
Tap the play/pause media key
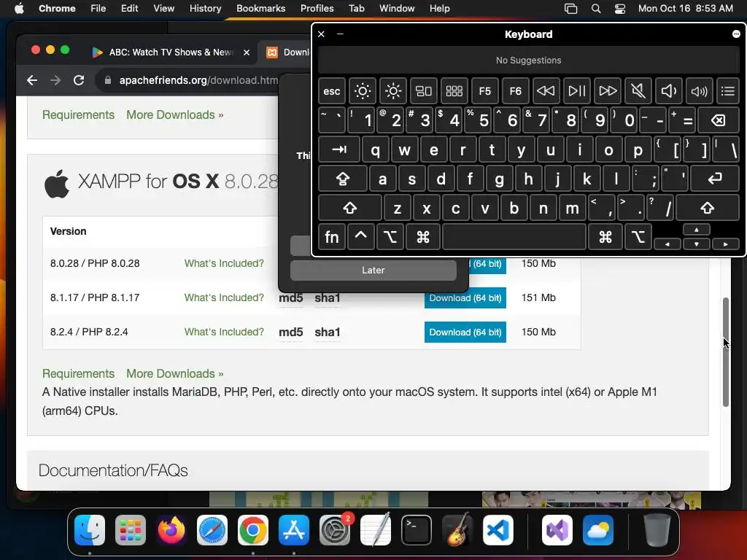(x=576, y=91)
